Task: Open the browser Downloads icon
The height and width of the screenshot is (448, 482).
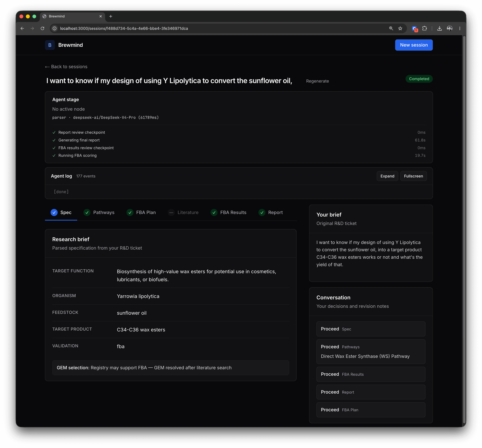Action: click(x=439, y=28)
